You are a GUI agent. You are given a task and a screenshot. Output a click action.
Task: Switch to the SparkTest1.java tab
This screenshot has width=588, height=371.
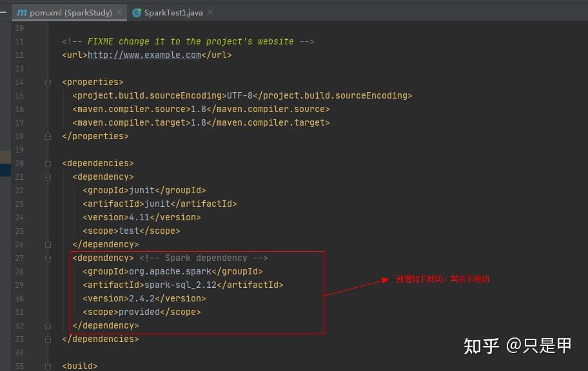coord(174,12)
